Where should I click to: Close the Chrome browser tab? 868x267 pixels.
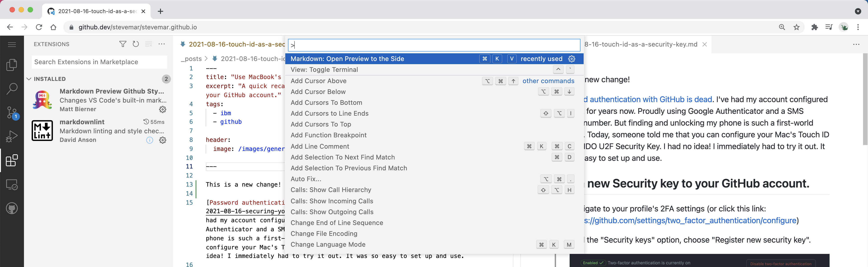(x=143, y=12)
